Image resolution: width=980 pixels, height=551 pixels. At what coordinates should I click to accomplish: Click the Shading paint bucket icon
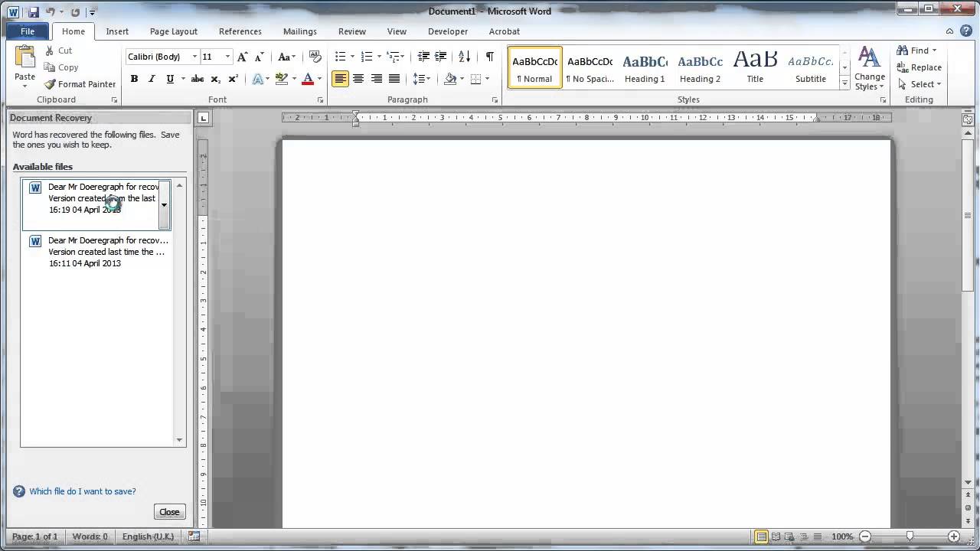tap(450, 79)
